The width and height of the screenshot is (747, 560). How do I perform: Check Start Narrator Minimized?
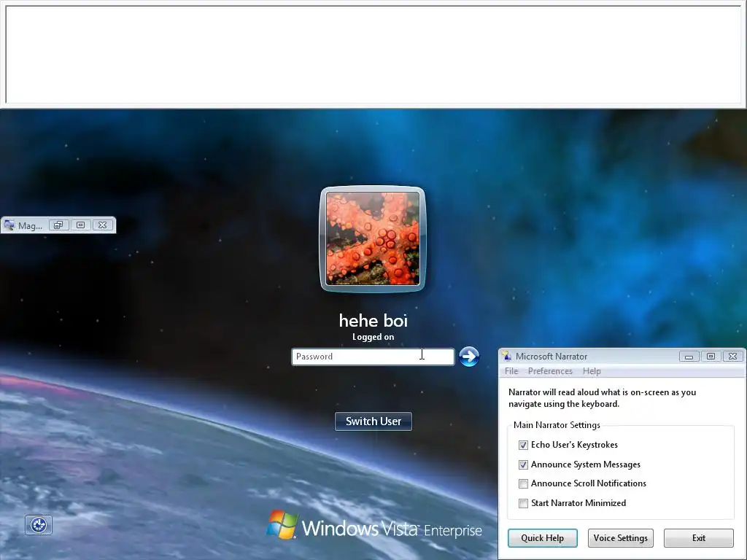click(523, 503)
